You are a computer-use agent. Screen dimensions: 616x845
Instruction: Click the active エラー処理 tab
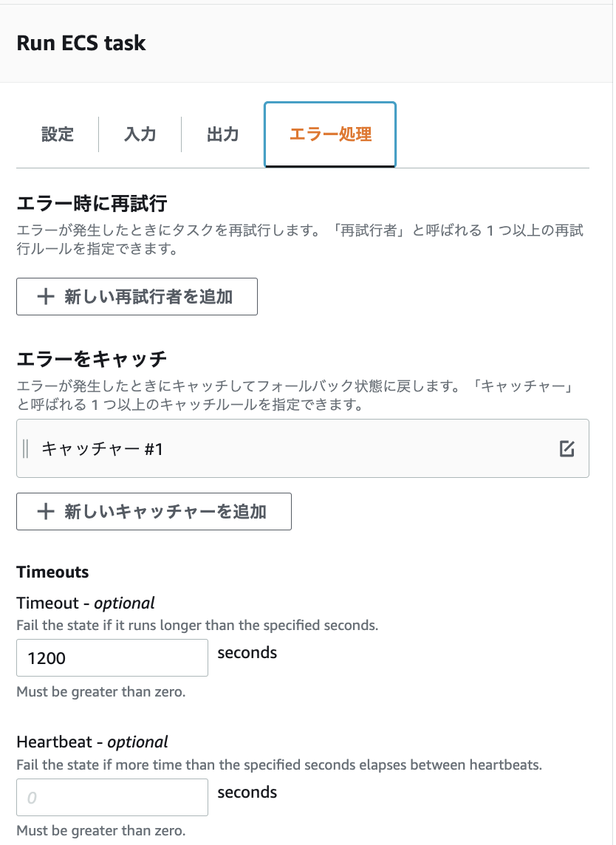click(x=329, y=134)
